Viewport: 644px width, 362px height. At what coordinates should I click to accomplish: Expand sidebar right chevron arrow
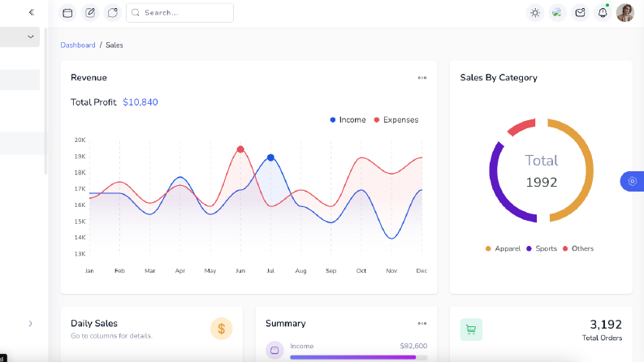(x=30, y=323)
